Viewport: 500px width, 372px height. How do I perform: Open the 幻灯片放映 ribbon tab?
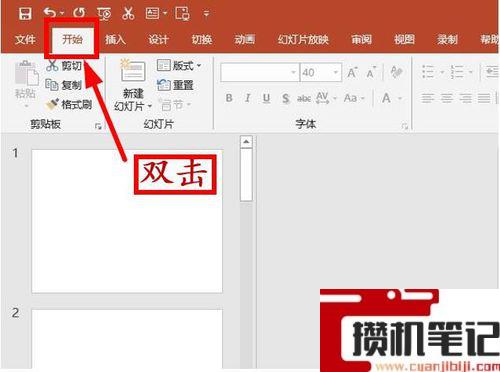click(303, 40)
